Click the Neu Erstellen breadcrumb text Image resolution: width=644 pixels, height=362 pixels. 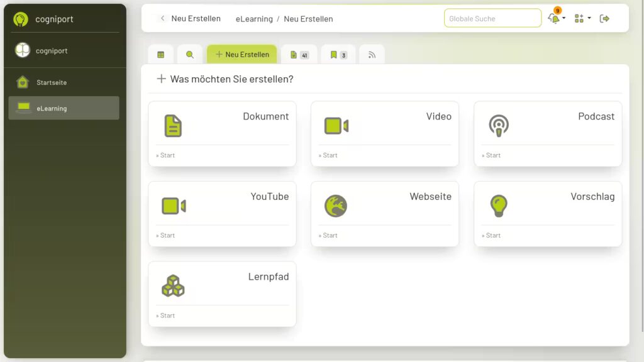pos(308,19)
